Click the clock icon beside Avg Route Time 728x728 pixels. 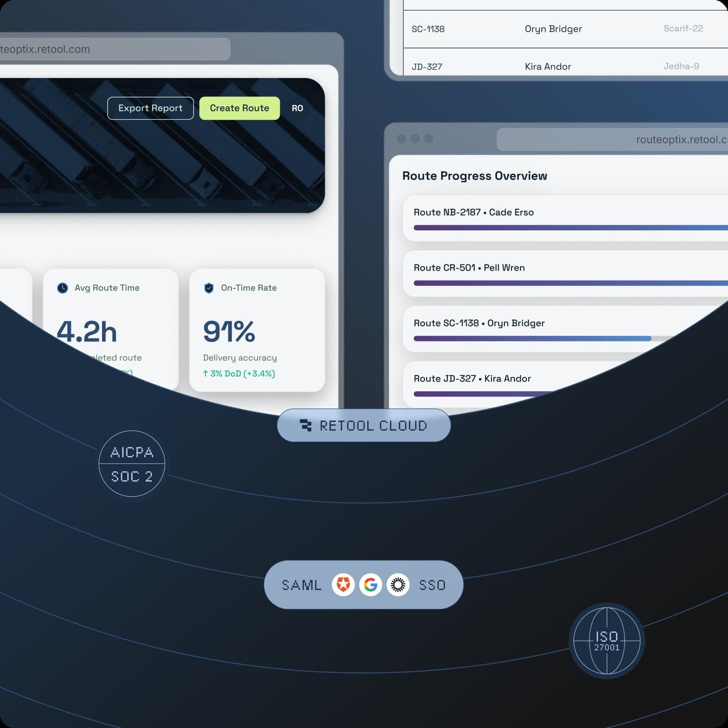point(63,288)
